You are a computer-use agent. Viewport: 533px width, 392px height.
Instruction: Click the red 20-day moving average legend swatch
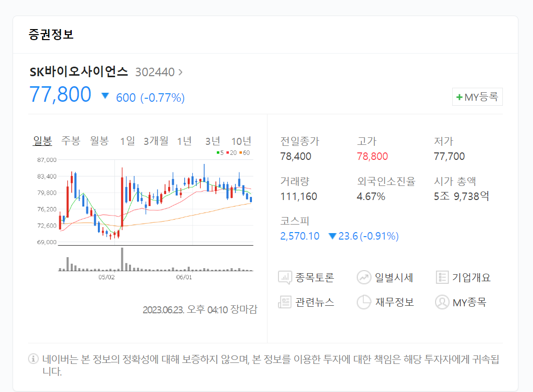coord(227,153)
